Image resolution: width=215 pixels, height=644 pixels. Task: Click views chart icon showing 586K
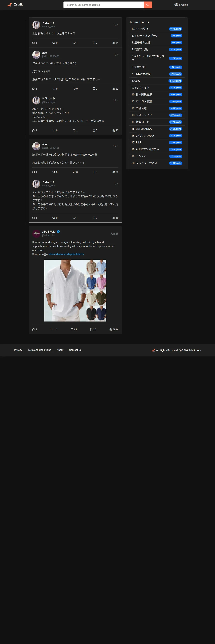(x=111, y=330)
